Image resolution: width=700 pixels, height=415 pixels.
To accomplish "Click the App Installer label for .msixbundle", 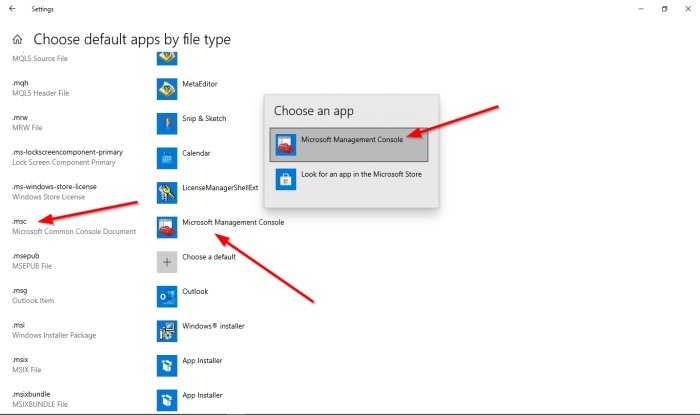I will 202,395.
